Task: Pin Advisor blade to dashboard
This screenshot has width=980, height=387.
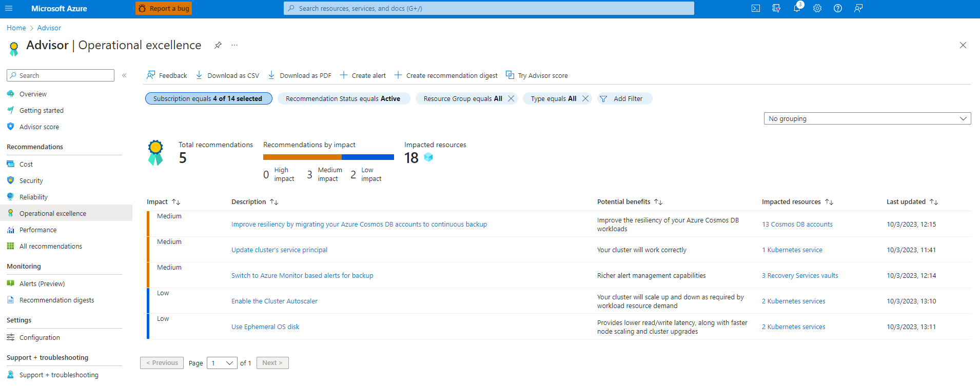Action: [x=218, y=45]
